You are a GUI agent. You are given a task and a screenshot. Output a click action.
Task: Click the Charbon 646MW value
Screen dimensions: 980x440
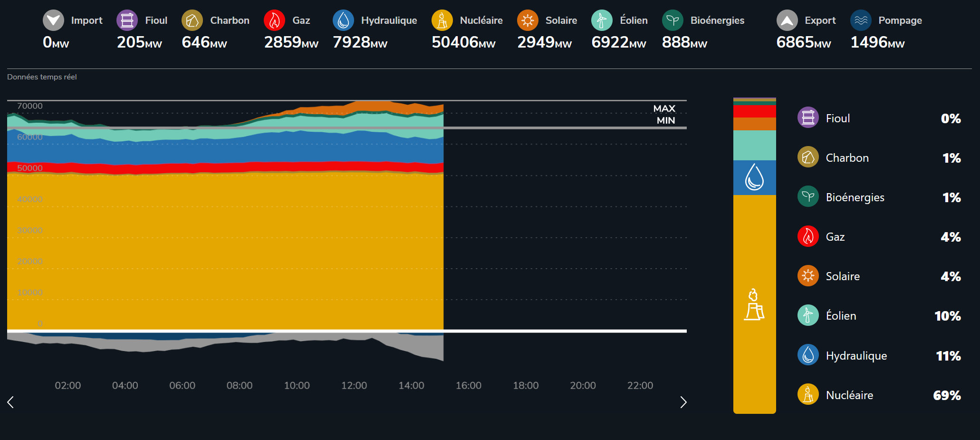coord(204,42)
